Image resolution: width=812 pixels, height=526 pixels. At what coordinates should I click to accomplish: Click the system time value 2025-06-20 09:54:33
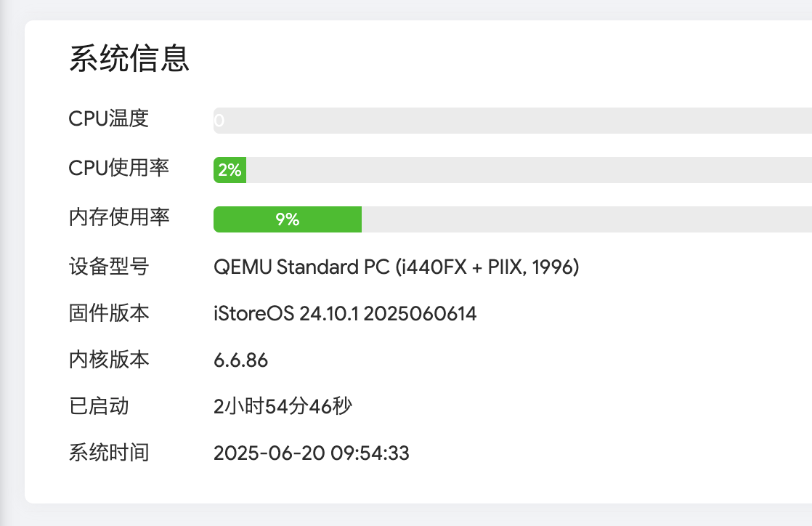(311, 453)
